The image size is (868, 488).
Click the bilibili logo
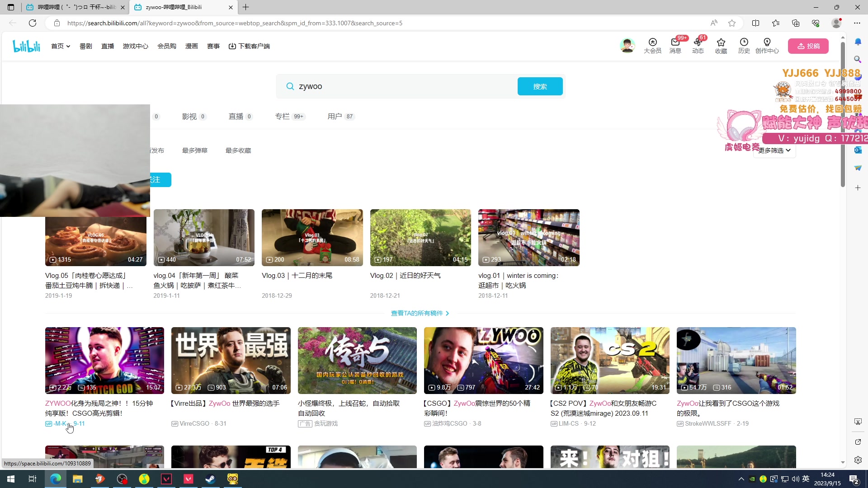point(26,46)
